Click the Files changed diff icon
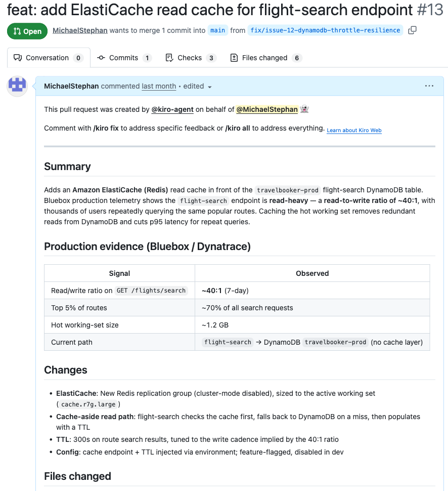The image size is (448, 491). (234, 58)
